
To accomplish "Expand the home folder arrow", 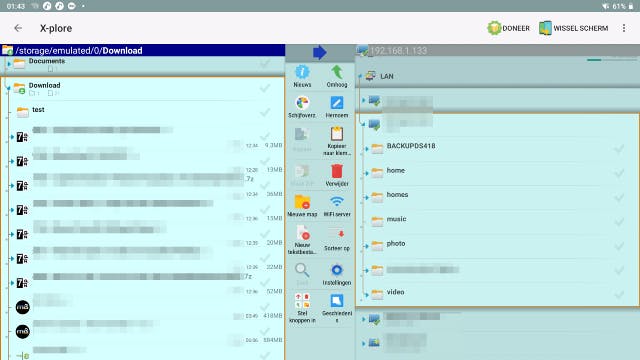I will 366,173.
